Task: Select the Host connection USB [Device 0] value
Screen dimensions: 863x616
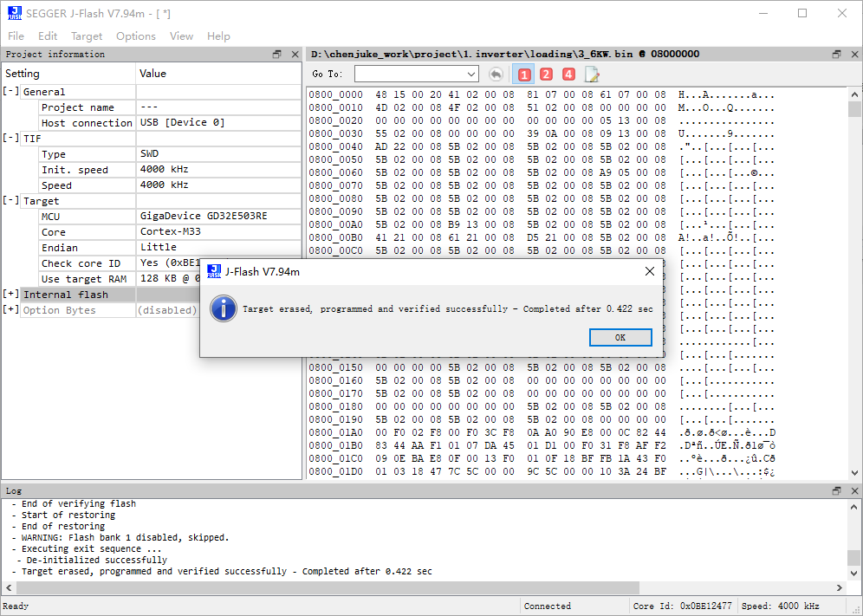Action: [182, 123]
